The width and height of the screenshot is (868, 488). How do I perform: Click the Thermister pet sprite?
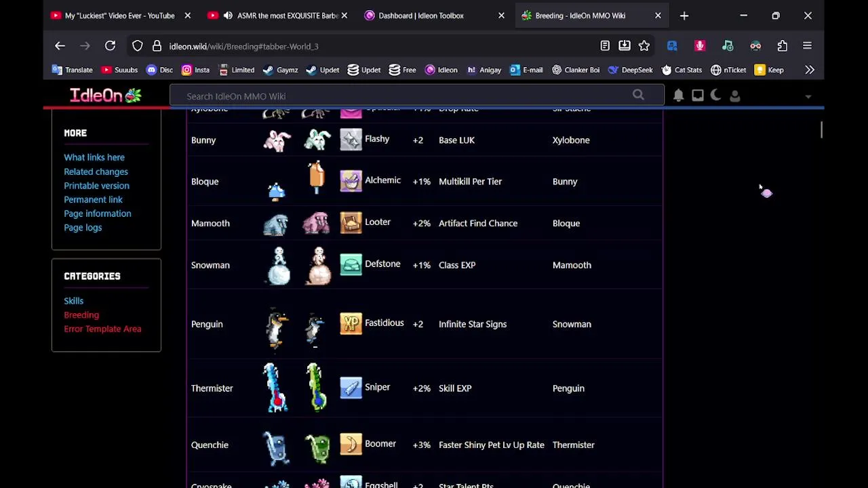pos(275,388)
